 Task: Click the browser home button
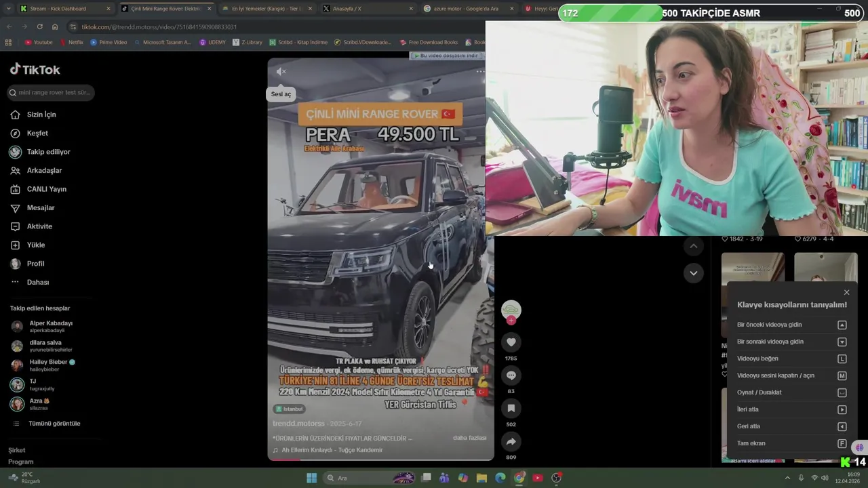coord(55,26)
